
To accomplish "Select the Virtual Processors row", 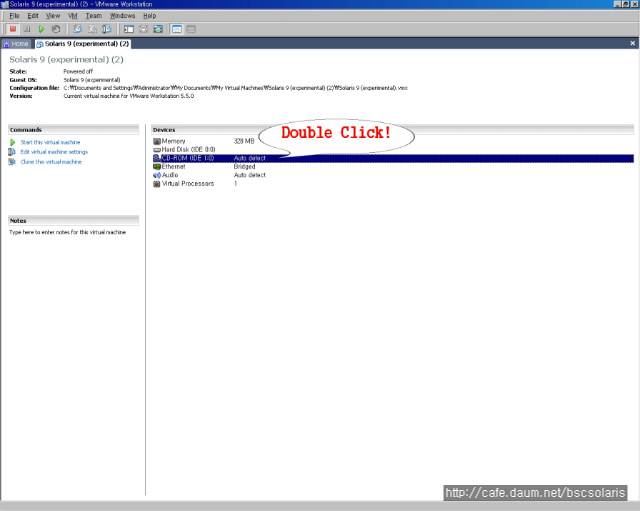I will [393, 184].
